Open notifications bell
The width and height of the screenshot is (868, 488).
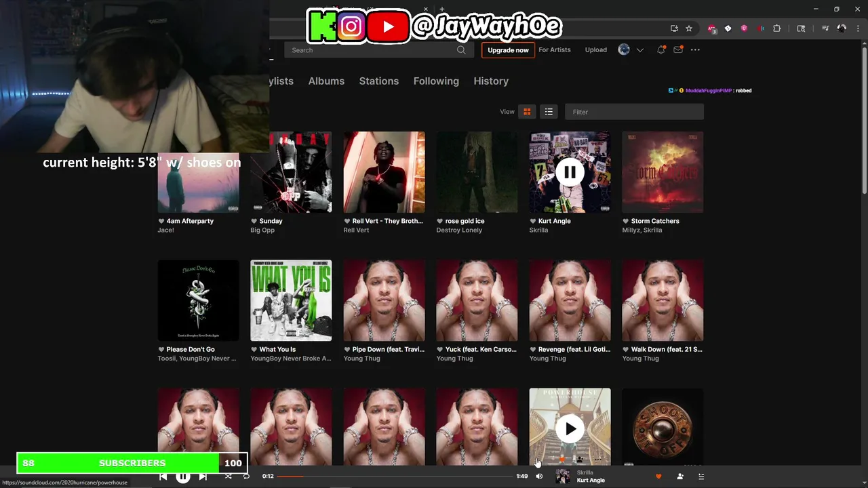[660, 49]
